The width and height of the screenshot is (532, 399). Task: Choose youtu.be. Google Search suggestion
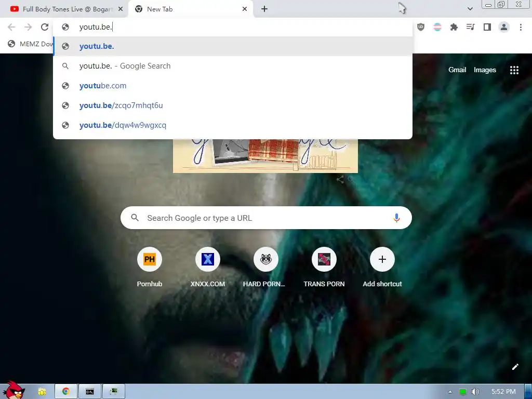tap(233, 66)
